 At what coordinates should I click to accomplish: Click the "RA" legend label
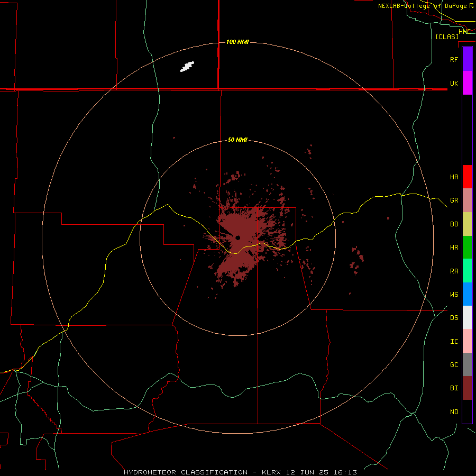[454, 271]
